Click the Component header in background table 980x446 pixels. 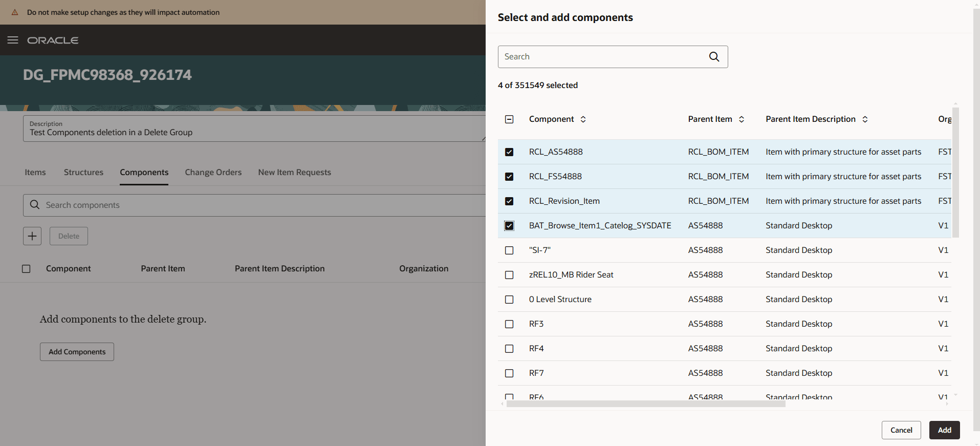coord(68,269)
